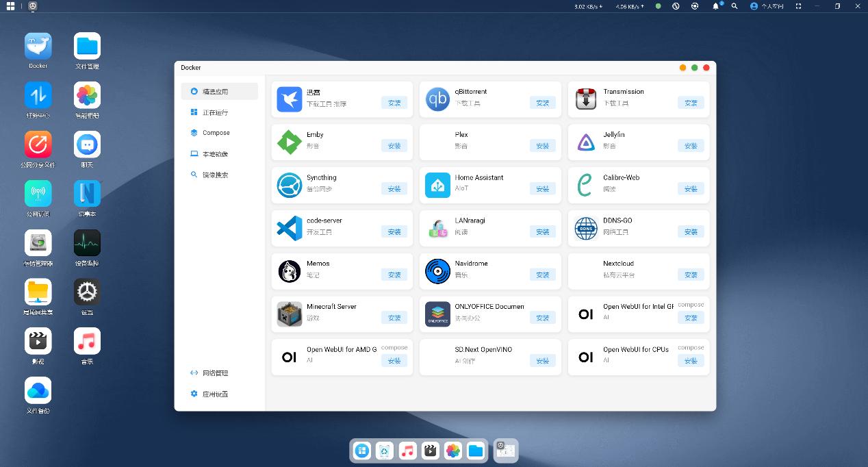This screenshot has height=467, width=868.
Task: Open the blue up-down arrows desktop icon
Action: click(x=38, y=95)
